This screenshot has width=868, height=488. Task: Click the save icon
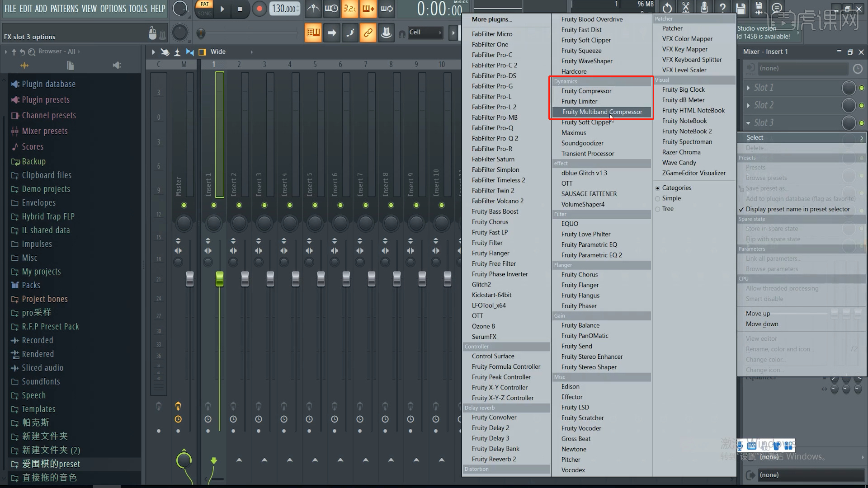pyautogui.click(x=741, y=8)
